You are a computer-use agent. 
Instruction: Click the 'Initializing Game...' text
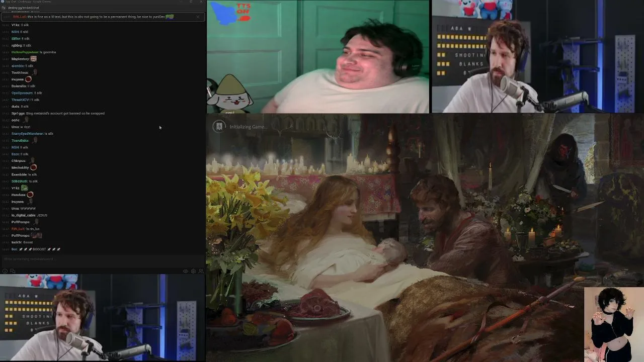pos(249,127)
